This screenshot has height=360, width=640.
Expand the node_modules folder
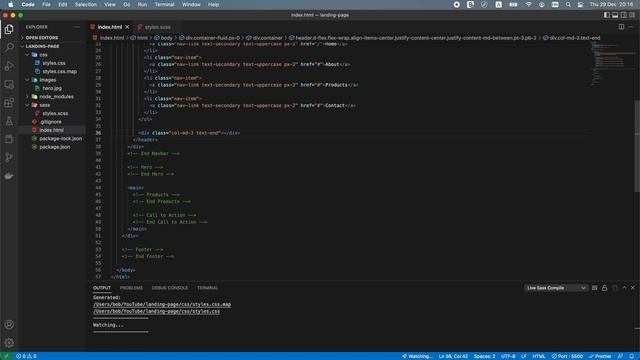[56, 97]
